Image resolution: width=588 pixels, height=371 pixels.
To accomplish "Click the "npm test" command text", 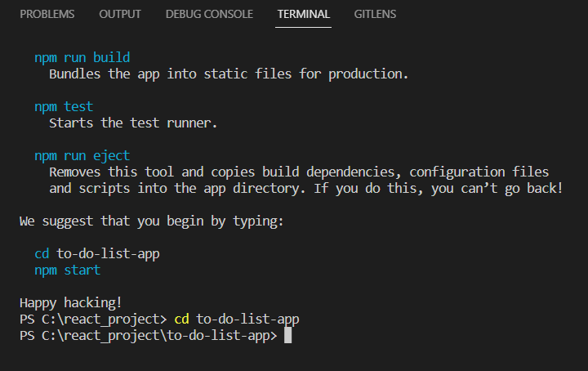I will 64,107.
